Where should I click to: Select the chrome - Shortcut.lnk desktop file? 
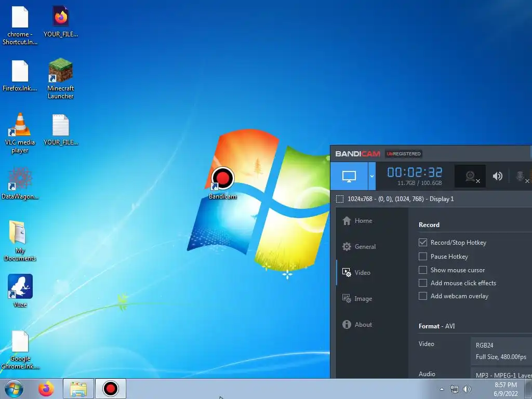click(20, 25)
